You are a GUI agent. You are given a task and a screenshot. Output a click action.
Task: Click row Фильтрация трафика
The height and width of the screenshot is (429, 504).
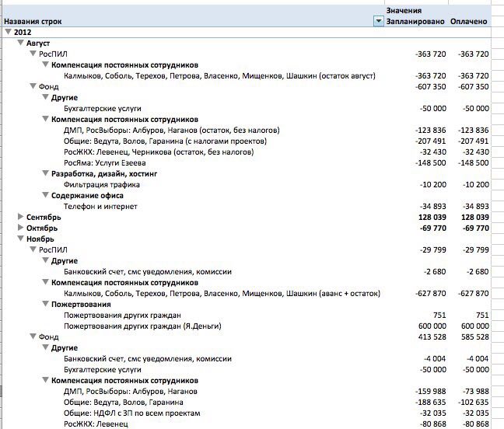tap(102, 185)
